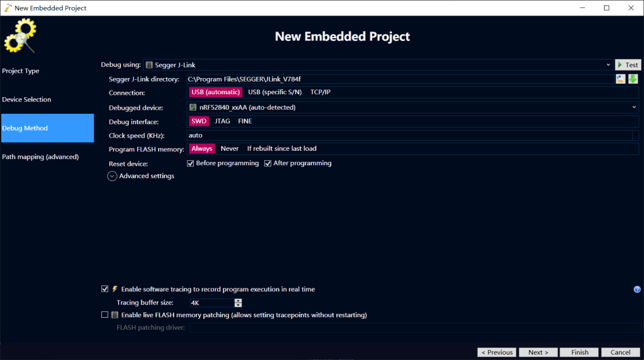Click the Tracing buffer size 4K field

(212, 303)
